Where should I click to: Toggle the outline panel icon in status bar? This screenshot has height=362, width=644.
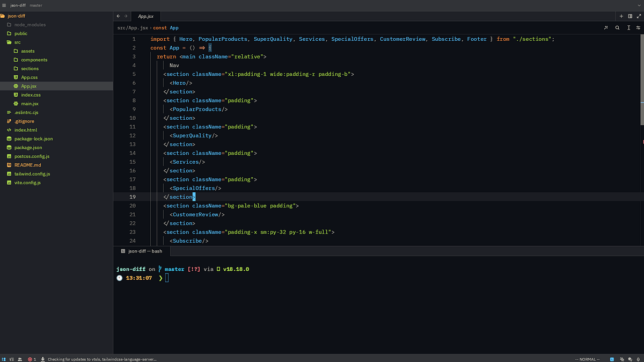[12, 359]
